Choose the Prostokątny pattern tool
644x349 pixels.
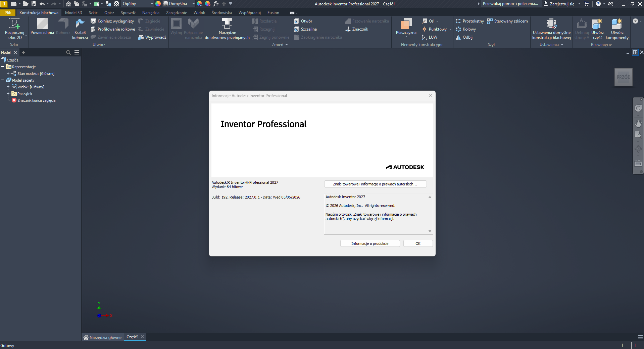point(470,21)
